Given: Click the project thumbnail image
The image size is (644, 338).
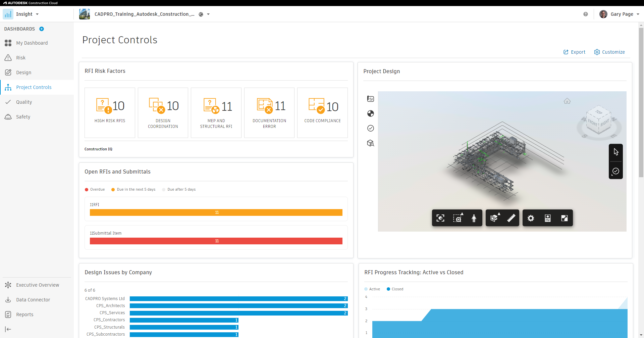Looking at the screenshot, I should click(85, 14).
